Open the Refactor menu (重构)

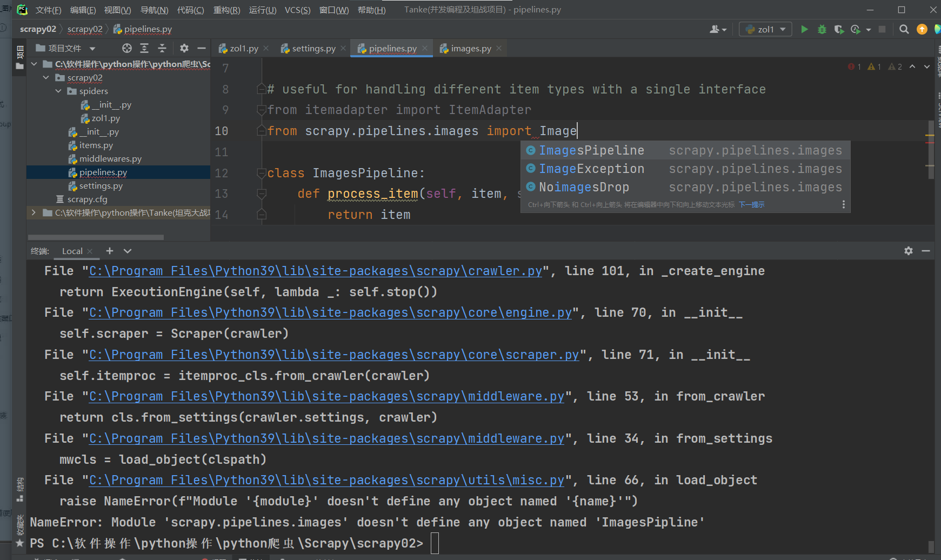(x=226, y=10)
